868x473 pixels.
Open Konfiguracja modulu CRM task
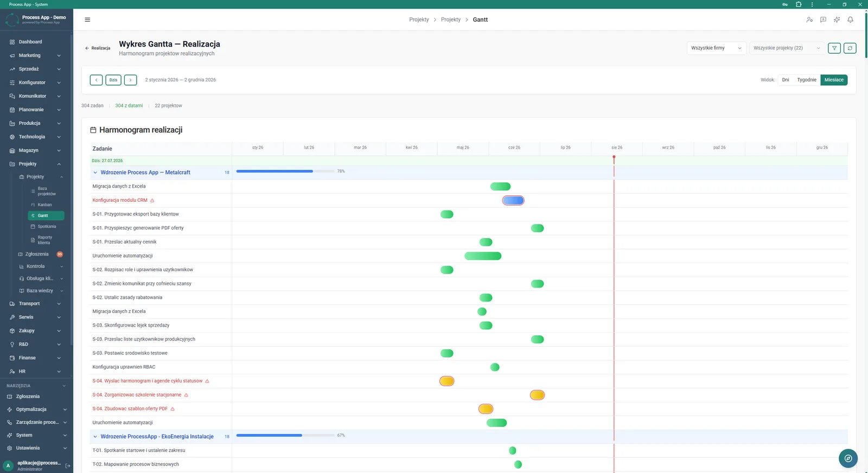(x=120, y=200)
